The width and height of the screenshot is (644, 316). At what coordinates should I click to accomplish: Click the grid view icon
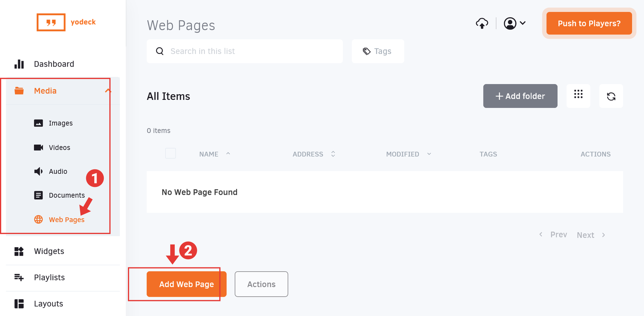click(578, 95)
